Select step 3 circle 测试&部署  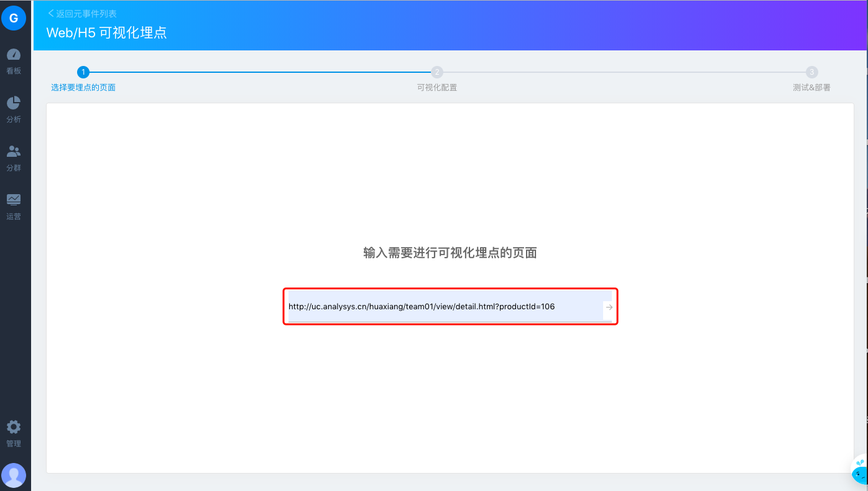[811, 72]
